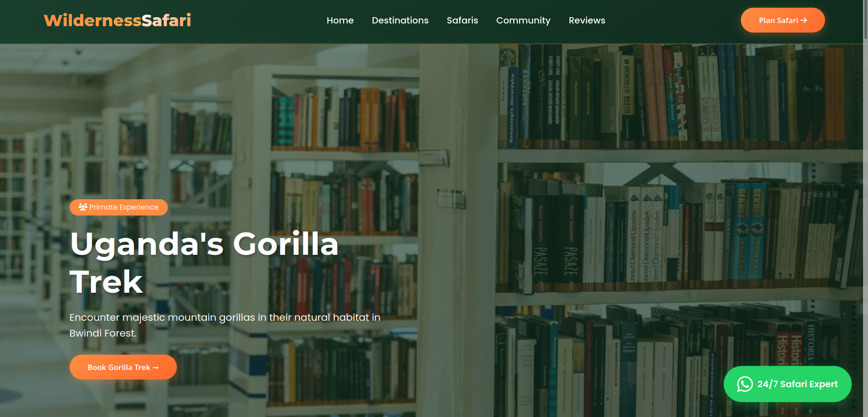Click the people icon in Primate Experience badge
Image resolution: width=868 pixels, height=417 pixels.
click(x=83, y=207)
